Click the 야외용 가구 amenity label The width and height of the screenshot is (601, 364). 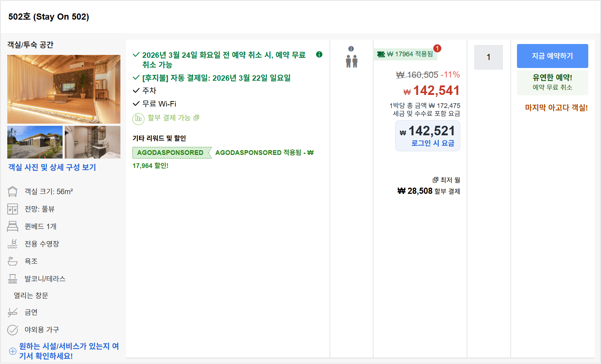[x=42, y=329]
